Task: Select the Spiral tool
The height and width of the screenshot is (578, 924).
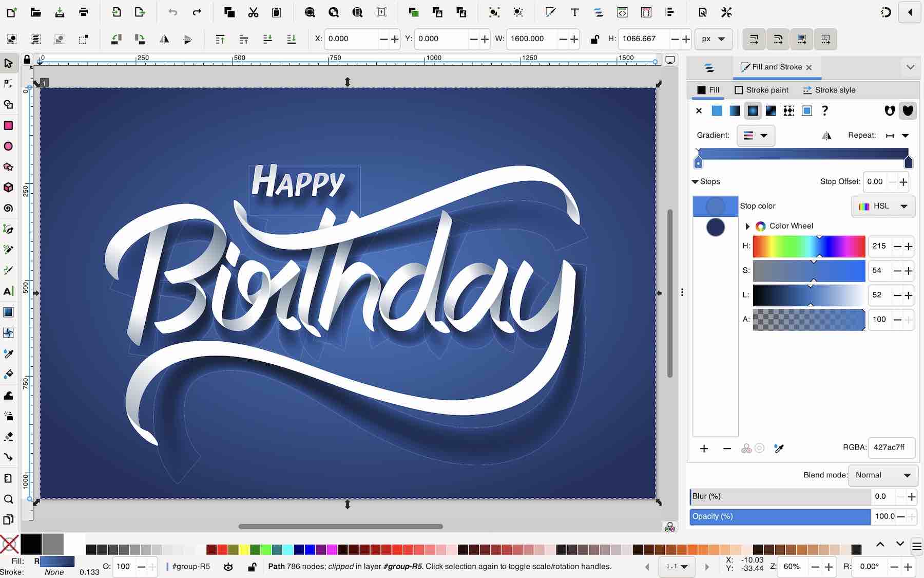Action: click(8, 208)
